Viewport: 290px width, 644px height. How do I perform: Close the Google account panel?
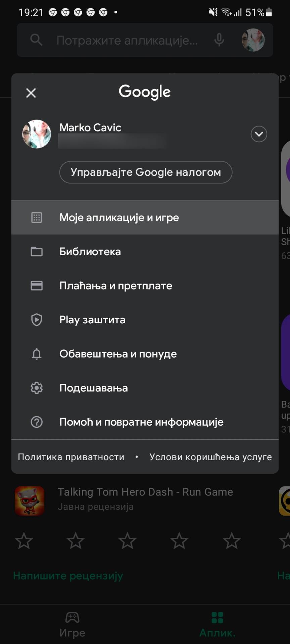coord(31,93)
